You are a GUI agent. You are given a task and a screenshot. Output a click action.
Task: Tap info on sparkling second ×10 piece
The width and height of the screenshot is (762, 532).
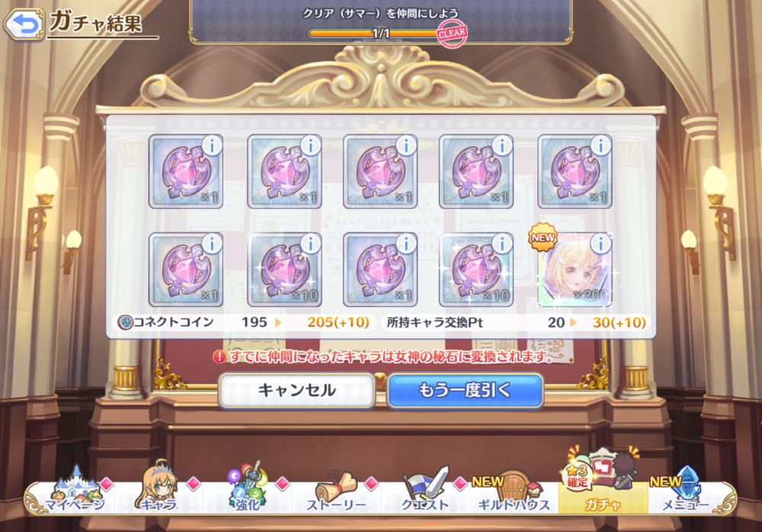pyautogui.click(x=502, y=244)
